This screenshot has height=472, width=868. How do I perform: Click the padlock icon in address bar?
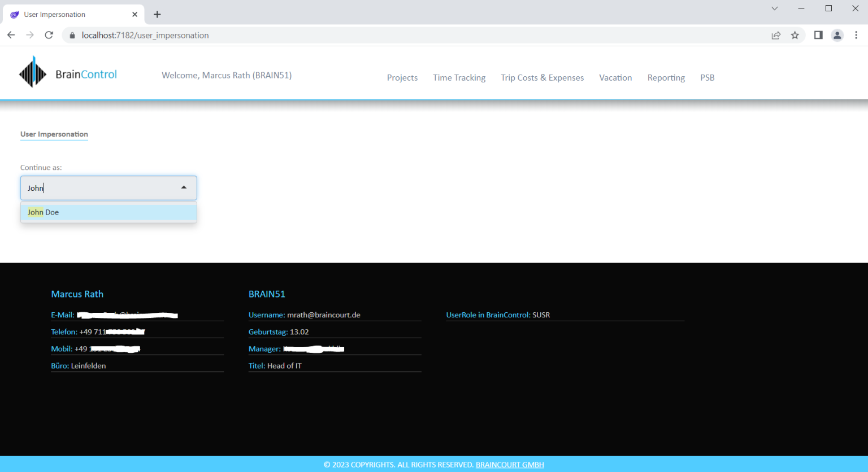[71, 35]
